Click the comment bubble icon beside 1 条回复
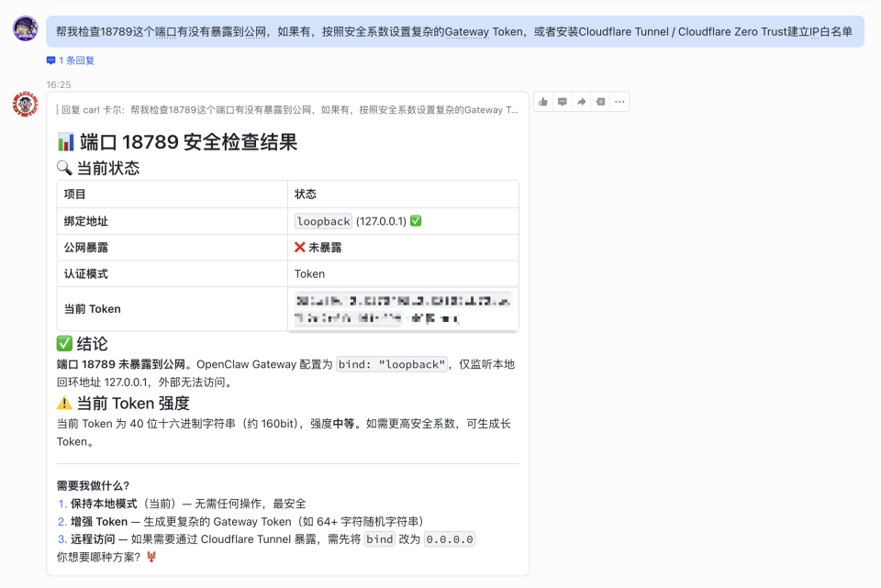881x588 pixels. tap(52, 61)
